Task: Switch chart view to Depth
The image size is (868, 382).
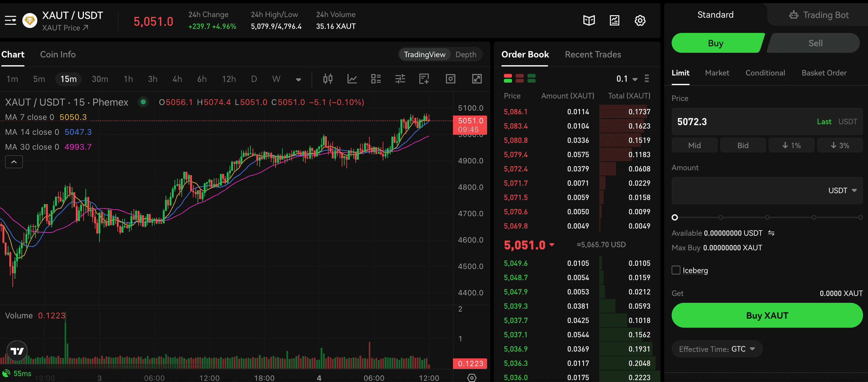Action: point(466,55)
